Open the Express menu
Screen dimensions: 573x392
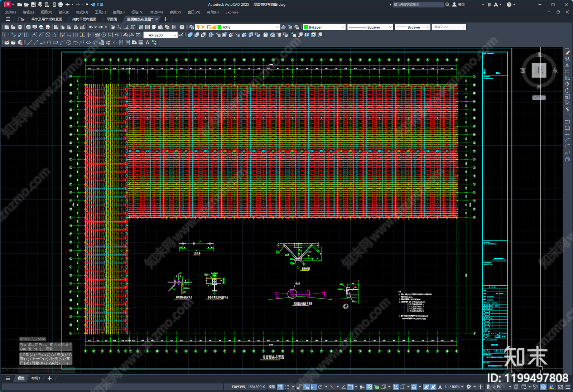232,12
